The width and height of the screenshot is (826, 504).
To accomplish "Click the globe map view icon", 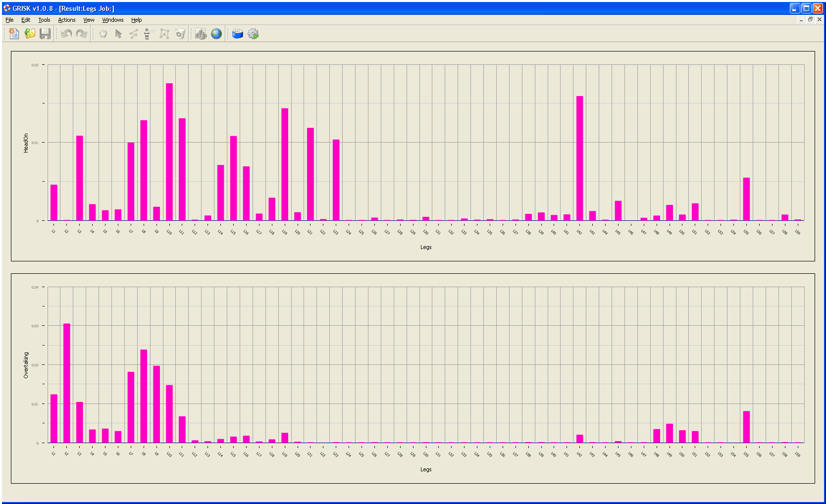I will click(216, 34).
